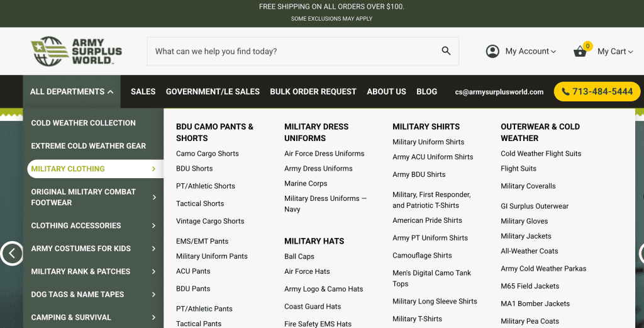The height and width of the screenshot is (328, 644).
Task: Click the previous slide arrow
Action: coord(11,253)
